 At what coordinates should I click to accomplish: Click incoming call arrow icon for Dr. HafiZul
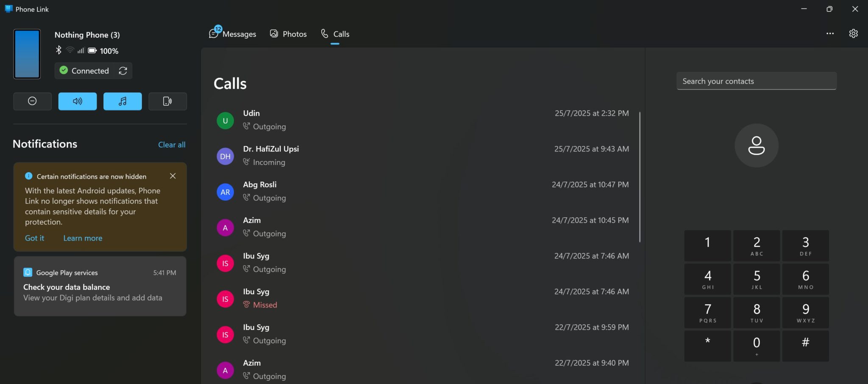pos(246,162)
